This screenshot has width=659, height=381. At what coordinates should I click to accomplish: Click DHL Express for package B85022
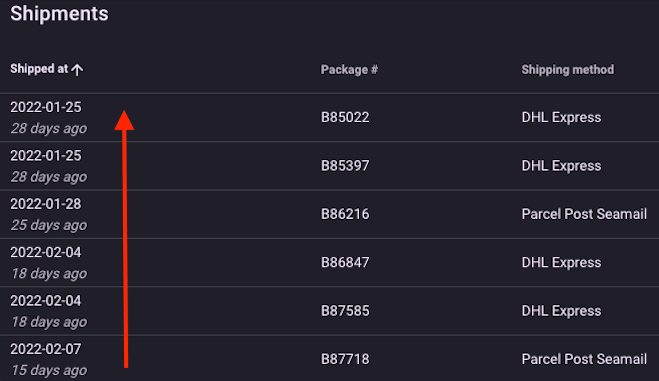click(x=561, y=117)
